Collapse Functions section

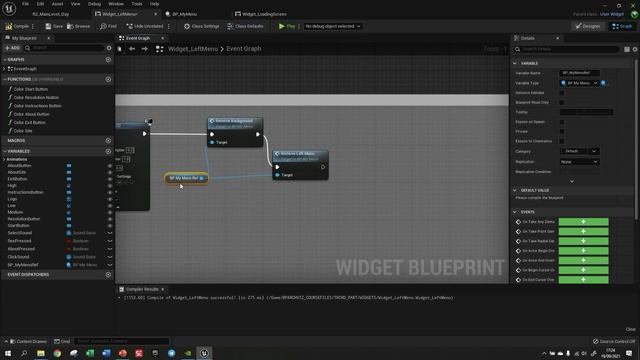[4, 79]
